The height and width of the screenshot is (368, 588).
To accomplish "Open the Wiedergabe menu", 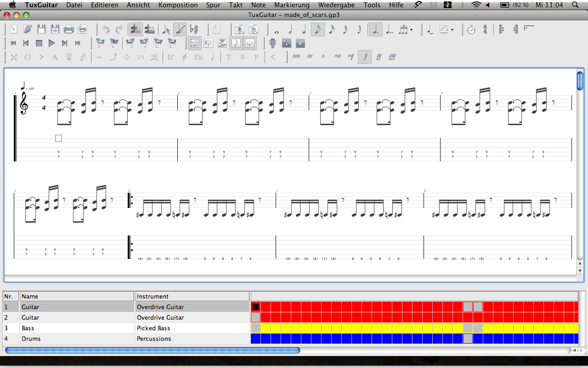I will click(336, 5).
